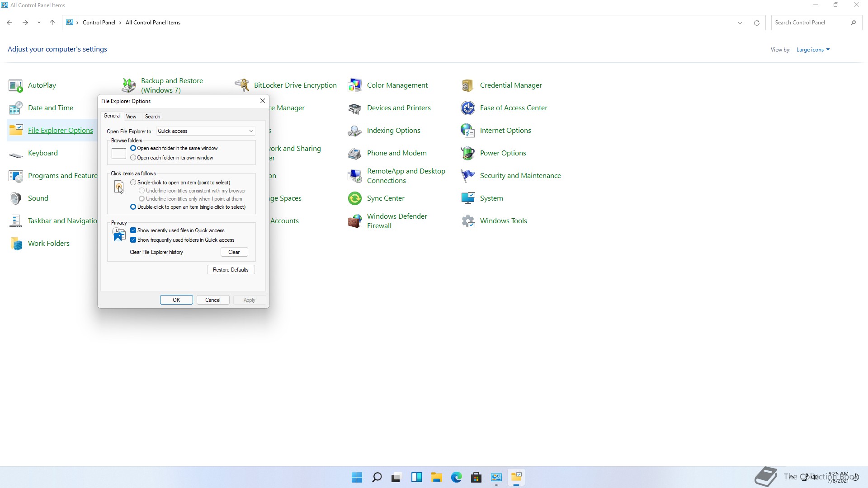Click in the Search Control Panel field

click(x=816, y=23)
